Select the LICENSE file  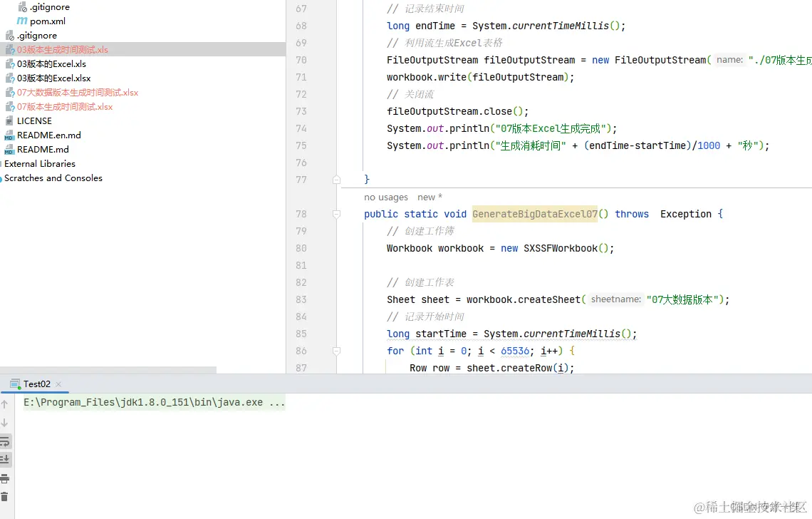tap(34, 120)
